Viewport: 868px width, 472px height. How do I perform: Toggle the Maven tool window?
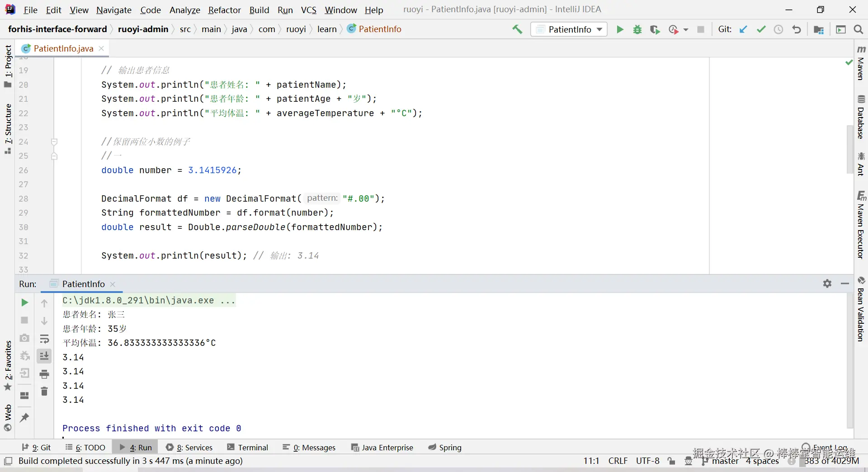[861, 62]
